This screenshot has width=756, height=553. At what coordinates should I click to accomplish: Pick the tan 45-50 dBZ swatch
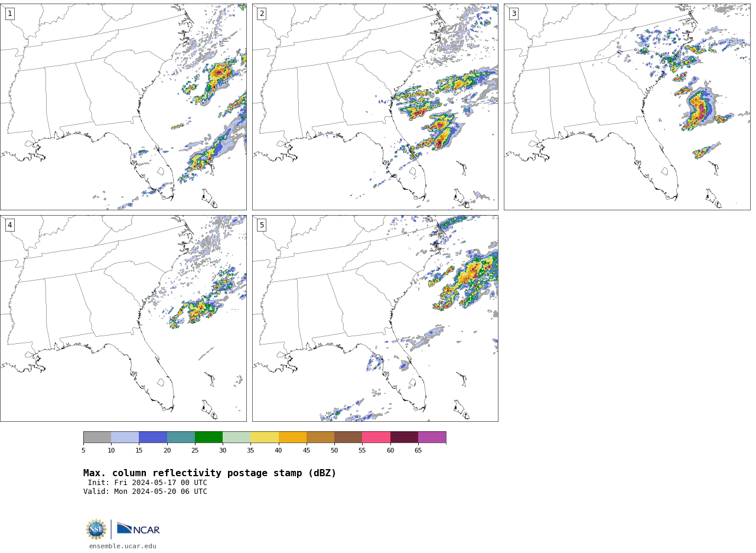[320, 437]
